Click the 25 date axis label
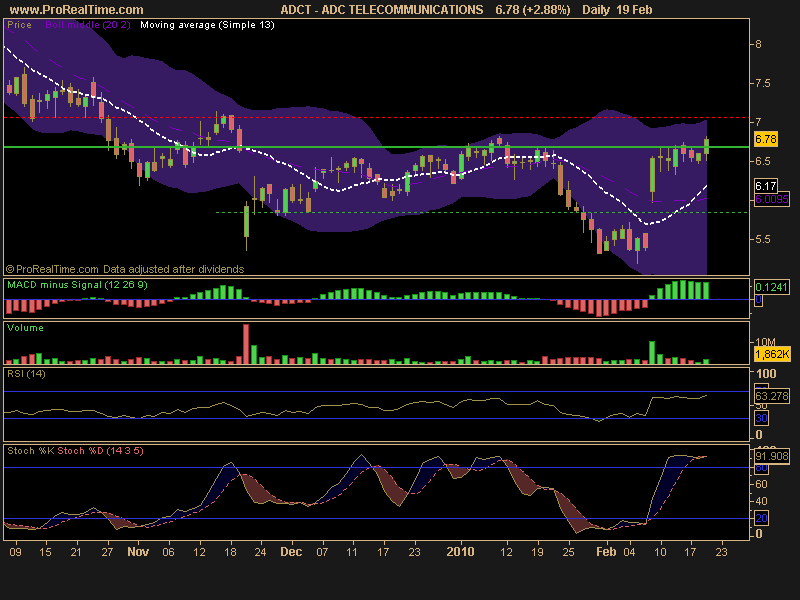This screenshot has height=600, width=800. [568, 552]
